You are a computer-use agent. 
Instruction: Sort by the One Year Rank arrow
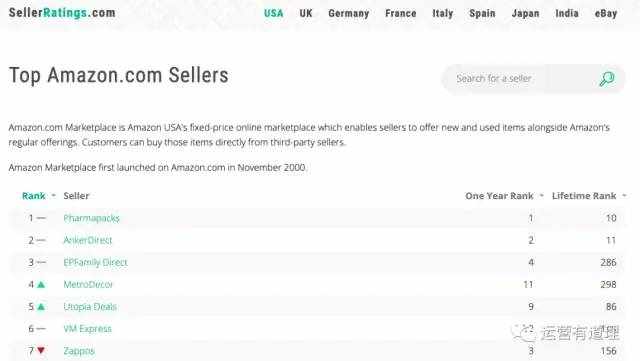(x=542, y=196)
